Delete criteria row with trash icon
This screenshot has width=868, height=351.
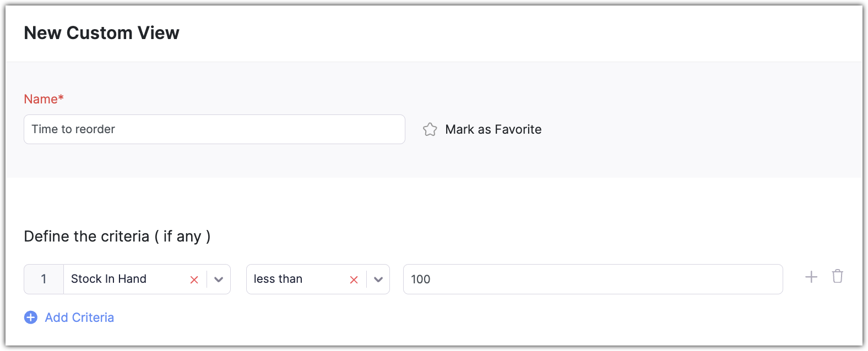coord(837,276)
